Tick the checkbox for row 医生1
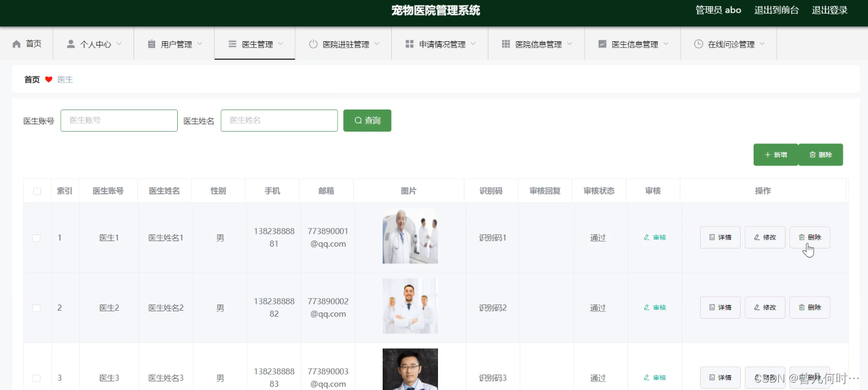 [36, 238]
